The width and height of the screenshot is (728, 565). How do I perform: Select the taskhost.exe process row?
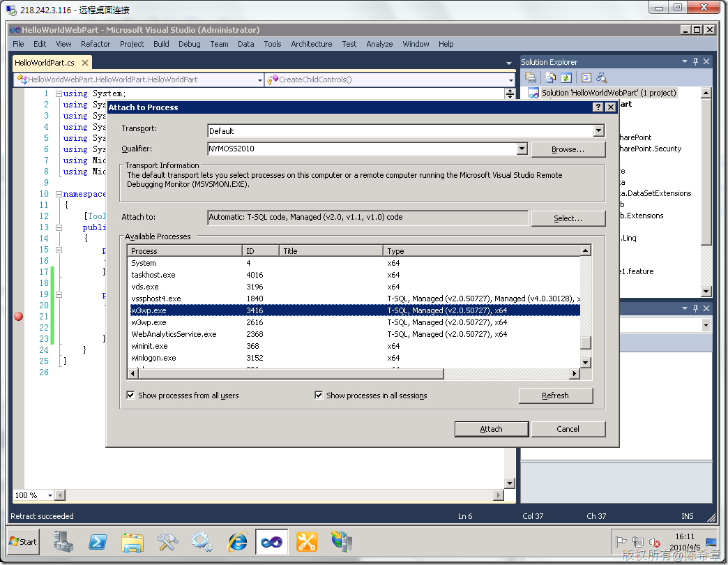pyautogui.click(x=354, y=275)
